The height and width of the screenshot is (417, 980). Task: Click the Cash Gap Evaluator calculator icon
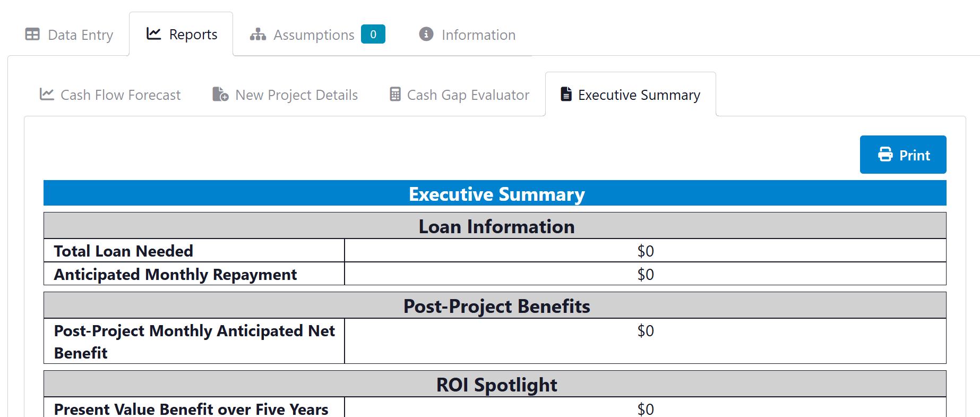(x=395, y=95)
